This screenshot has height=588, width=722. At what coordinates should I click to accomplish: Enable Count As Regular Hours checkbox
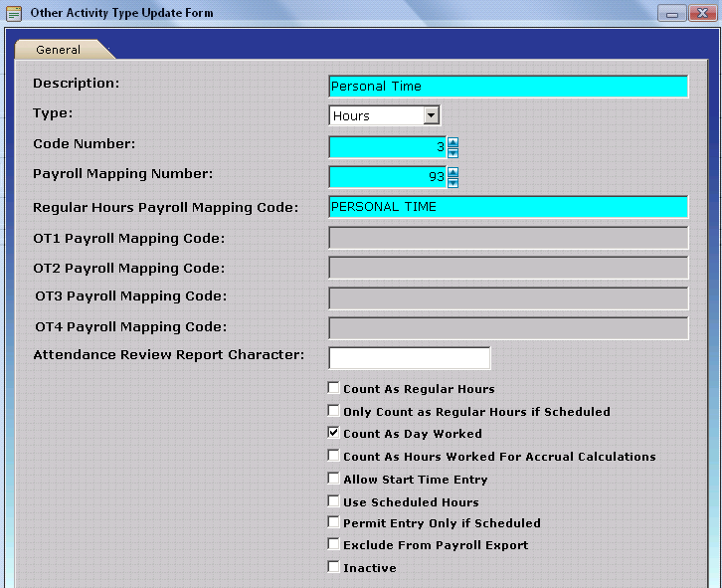click(x=334, y=388)
